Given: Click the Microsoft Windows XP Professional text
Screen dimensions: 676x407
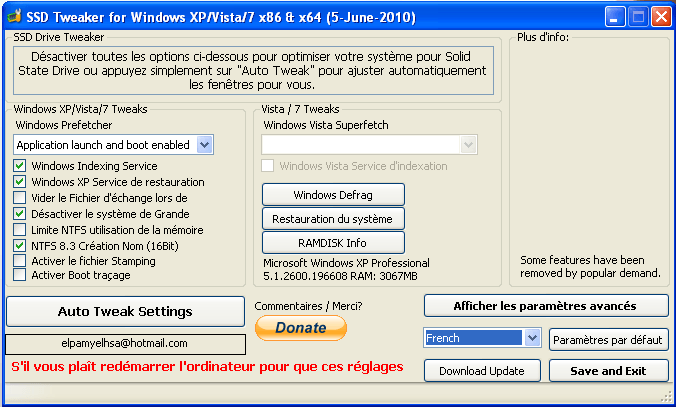Looking at the screenshot, I should [346, 263].
